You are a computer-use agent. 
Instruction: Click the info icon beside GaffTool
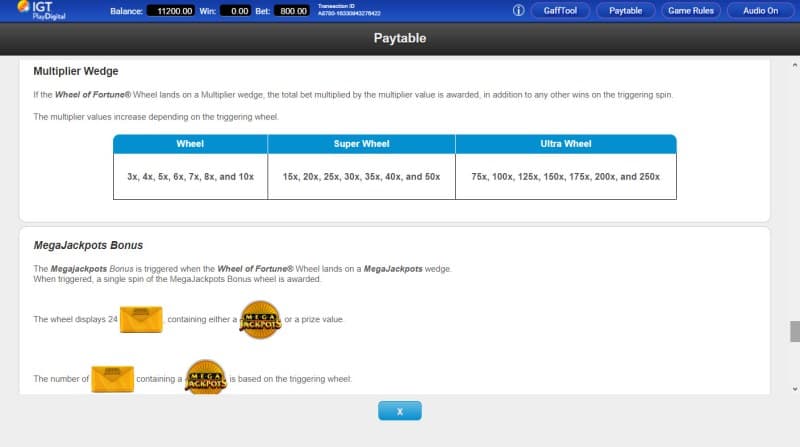coord(518,11)
